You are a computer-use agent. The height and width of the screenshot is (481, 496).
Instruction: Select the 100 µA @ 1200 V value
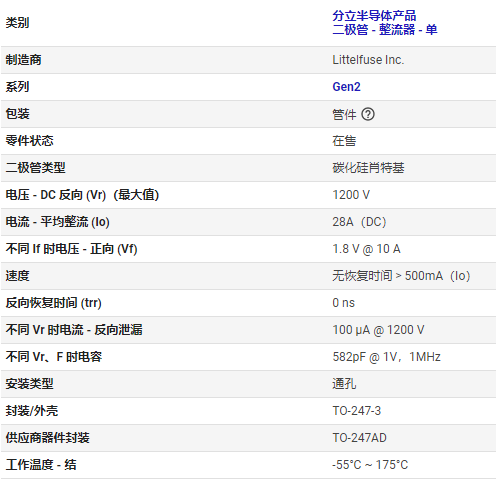coord(378,330)
